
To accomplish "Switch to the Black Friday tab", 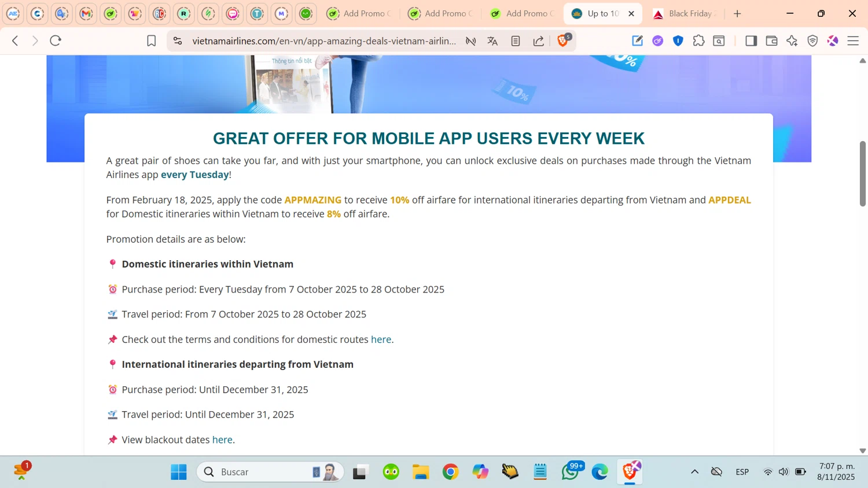I will [685, 13].
